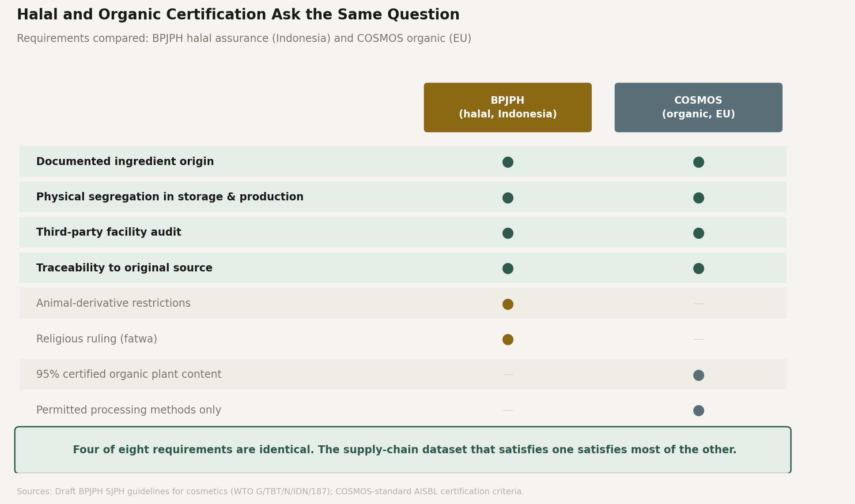Click BPJPH dash for Permitted processing methods
This screenshot has width=855, height=504.
508,410
